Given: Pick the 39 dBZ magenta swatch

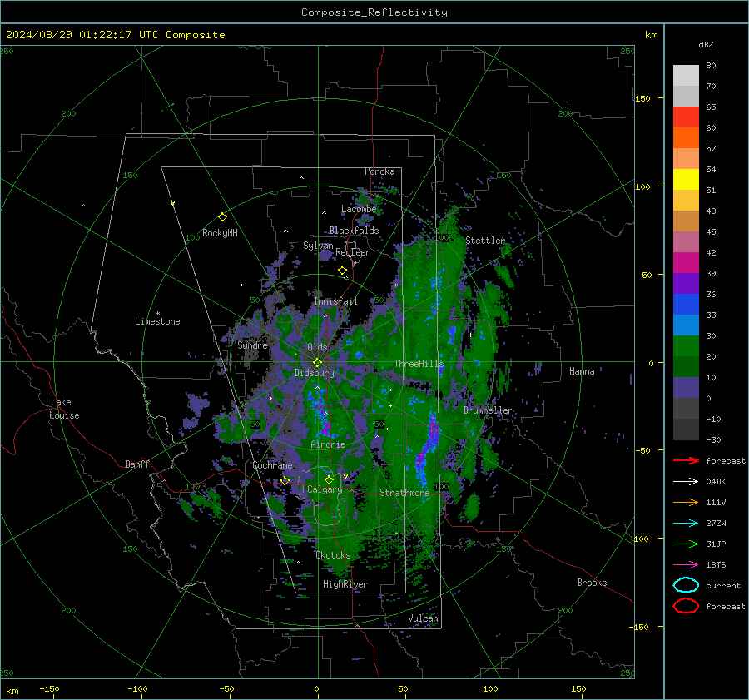Looking at the screenshot, I should (686, 263).
